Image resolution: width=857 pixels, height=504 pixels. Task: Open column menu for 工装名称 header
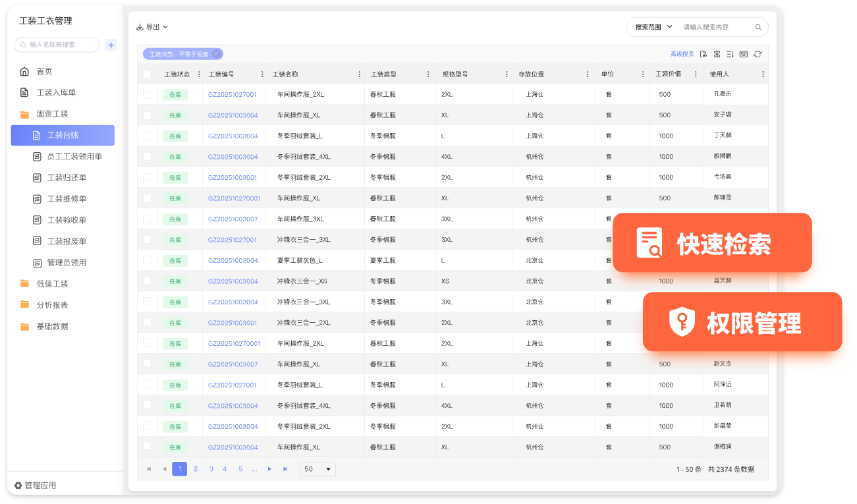click(x=359, y=74)
